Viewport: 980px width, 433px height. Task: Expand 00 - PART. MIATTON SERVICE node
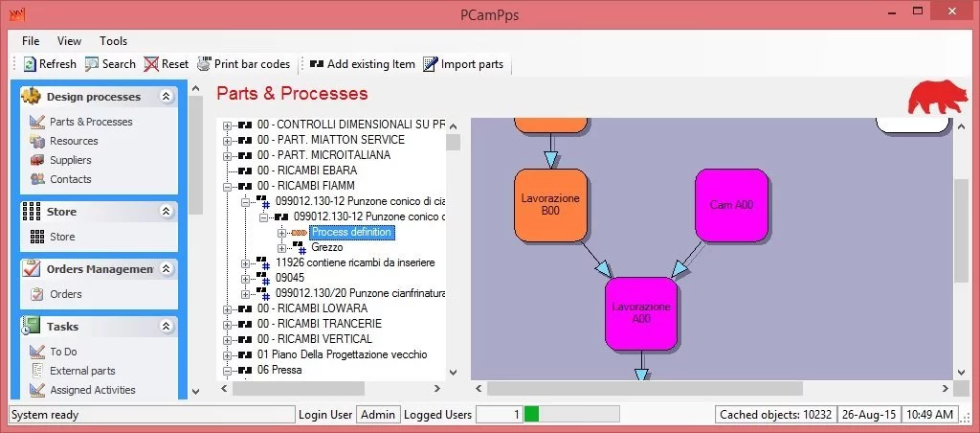click(x=227, y=140)
